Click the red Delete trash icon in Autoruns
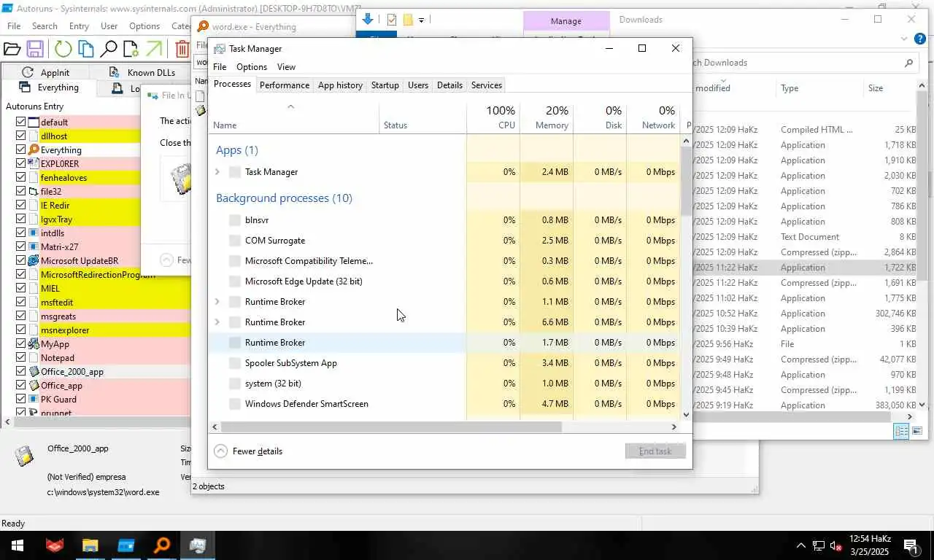Image resolution: width=934 pixels, height=560 pixels. coord(182,49)
